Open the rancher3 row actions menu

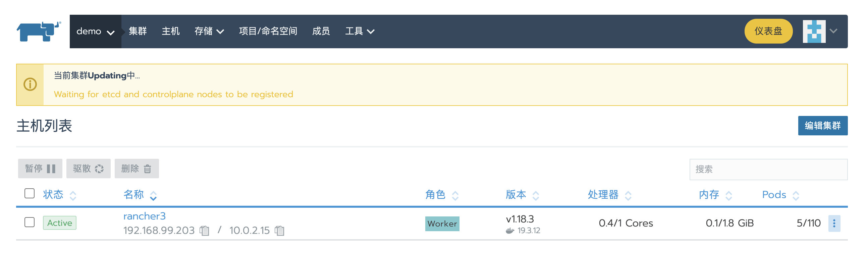[834, 223]
